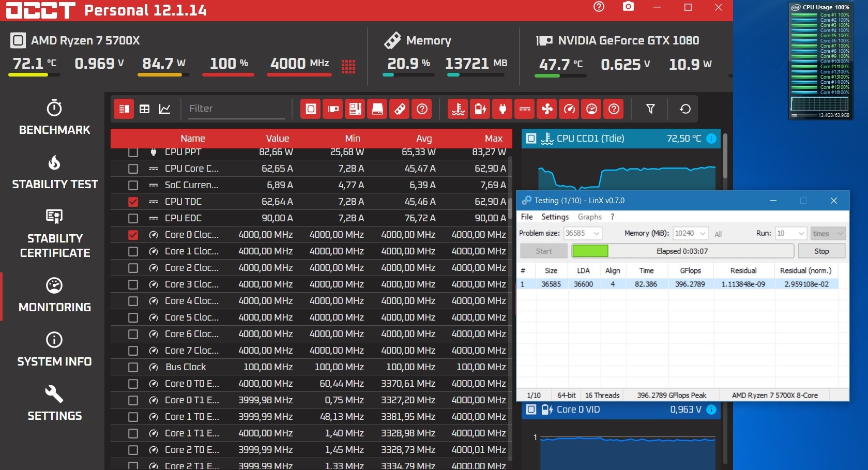The width and height of the screenshot is (868, 470).
Task: Toggle the storage drive hardware filter icon
Action: pos(377,109)
